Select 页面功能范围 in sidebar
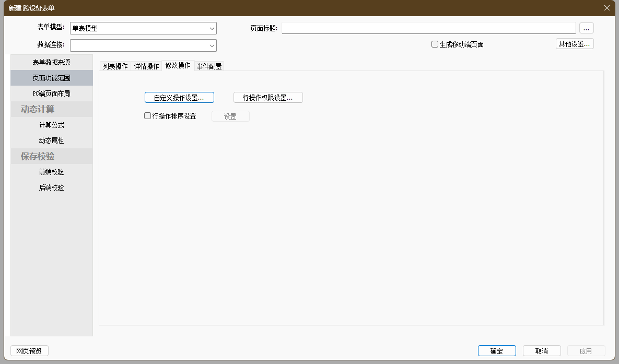Screen dimensions: 619x364 (51, 78)
